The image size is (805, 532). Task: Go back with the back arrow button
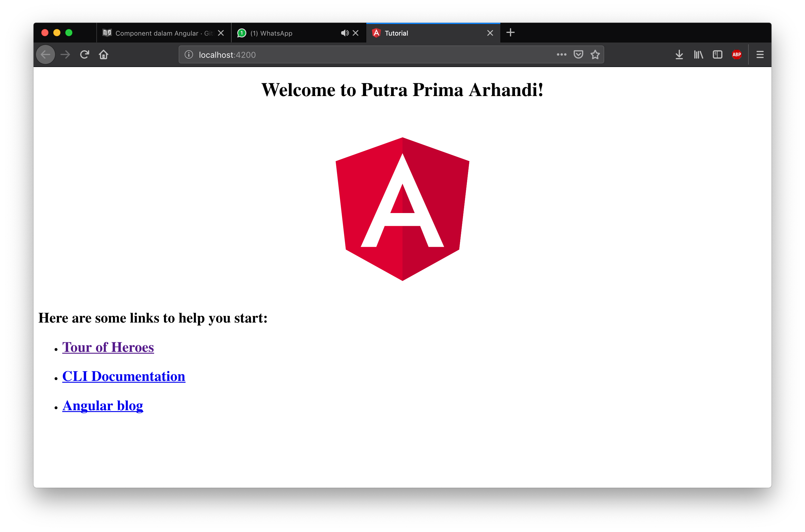tap(45, 55)
